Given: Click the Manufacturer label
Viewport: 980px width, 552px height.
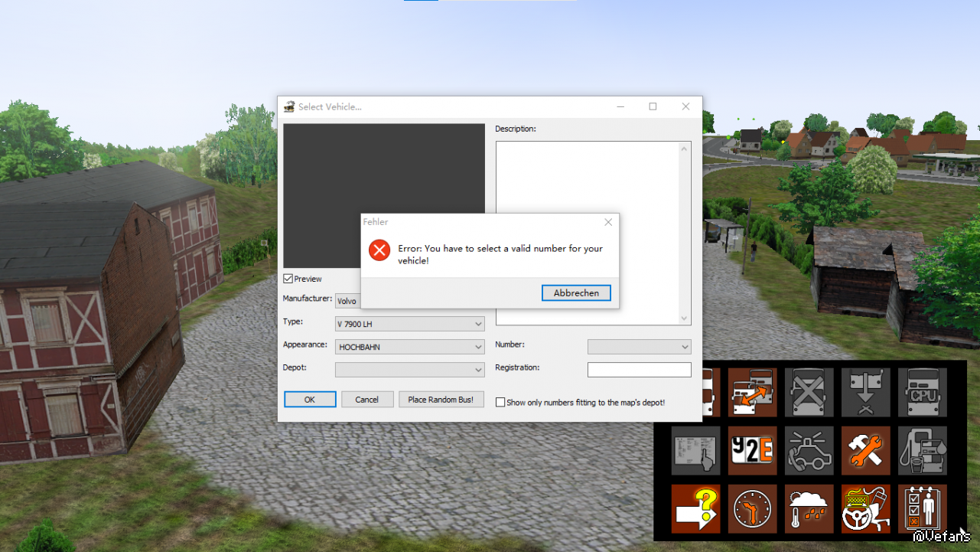Looking at the screenshot, I should [308, 299].
